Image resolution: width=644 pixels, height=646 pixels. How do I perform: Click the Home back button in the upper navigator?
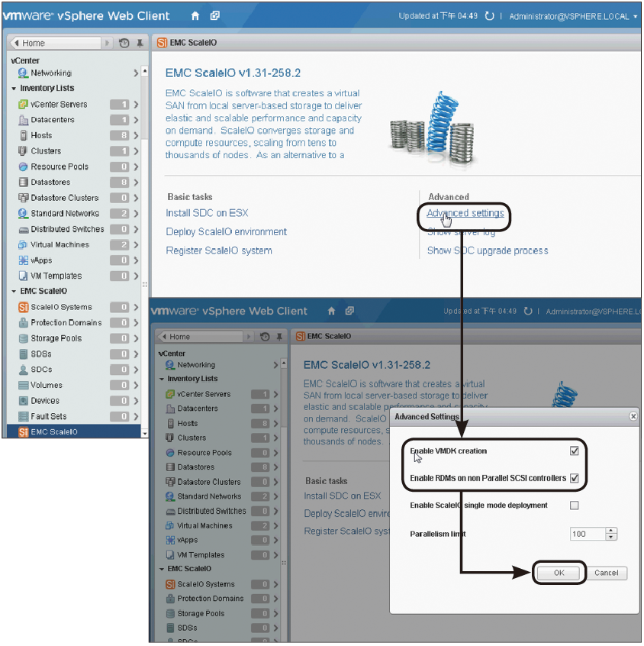click(x=56, y=43)
